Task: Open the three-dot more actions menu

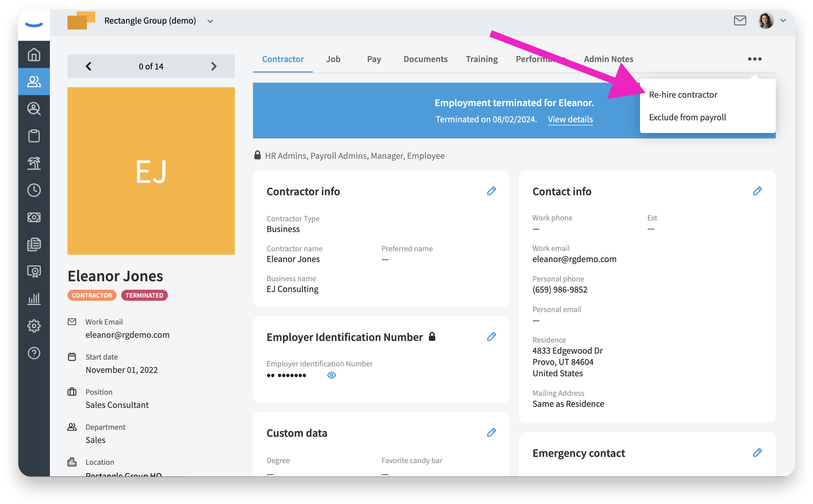Action: (x=754, y=59)
